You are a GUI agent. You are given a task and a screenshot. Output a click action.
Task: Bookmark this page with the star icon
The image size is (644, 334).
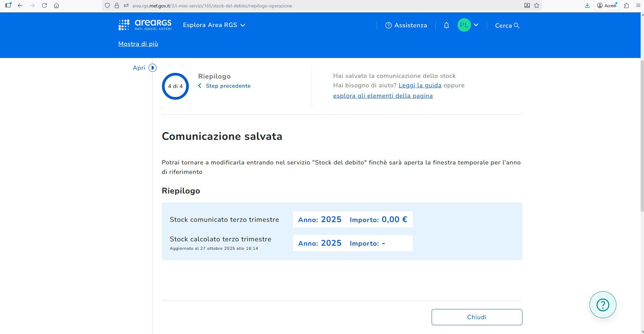(537, 5)
